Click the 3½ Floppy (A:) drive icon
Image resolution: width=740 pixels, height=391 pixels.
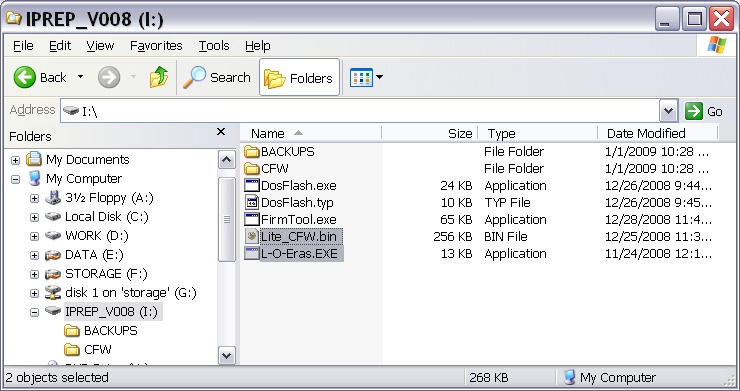click(53, 197)
